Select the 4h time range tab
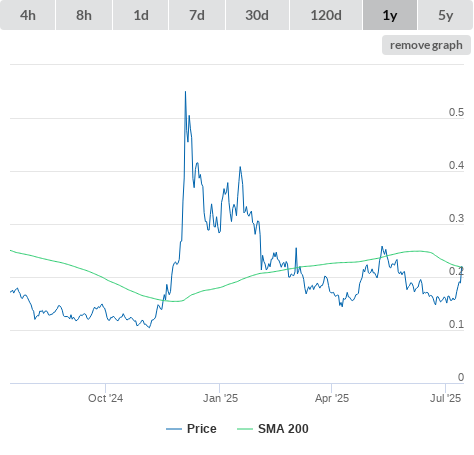Image resolution: width=474 pixels, height=455 pixels. coord(28,15)
